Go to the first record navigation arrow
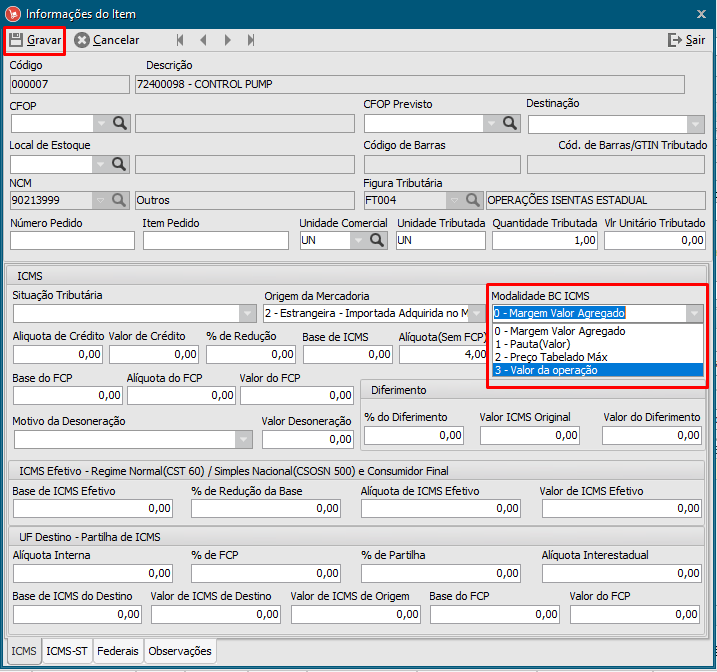 (180, 40)
